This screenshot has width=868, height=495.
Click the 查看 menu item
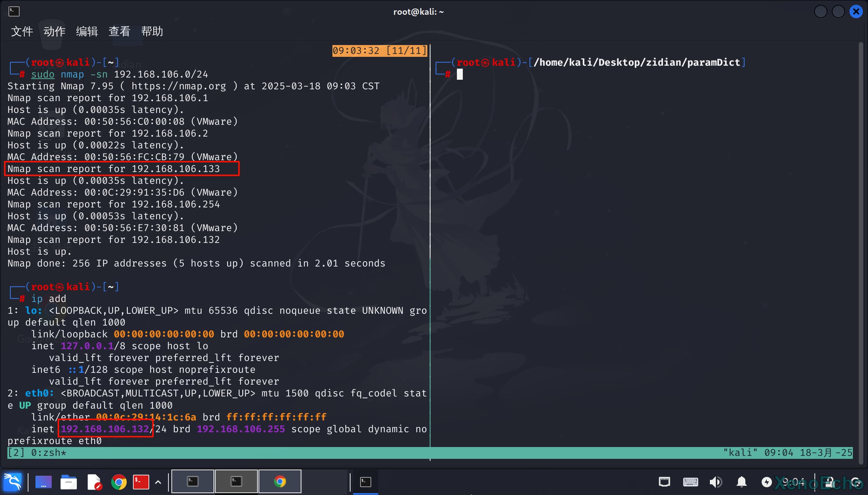pyautogui.click(x=119, y=31)
